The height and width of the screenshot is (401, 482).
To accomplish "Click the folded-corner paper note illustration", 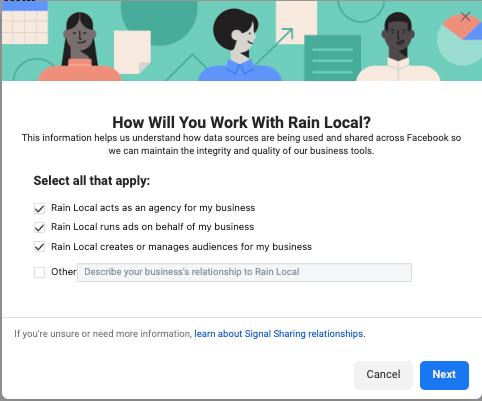I will (x=132, y=52).
